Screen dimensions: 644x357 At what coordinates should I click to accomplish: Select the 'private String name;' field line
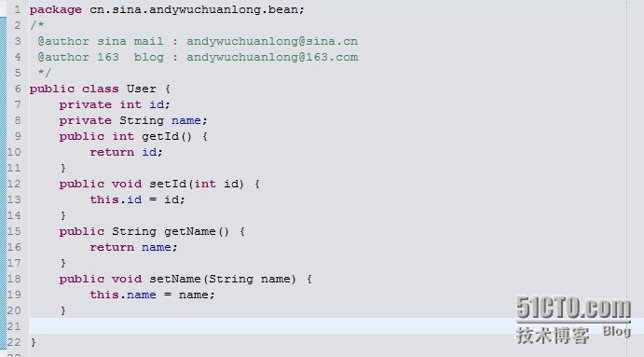[133, 120]
